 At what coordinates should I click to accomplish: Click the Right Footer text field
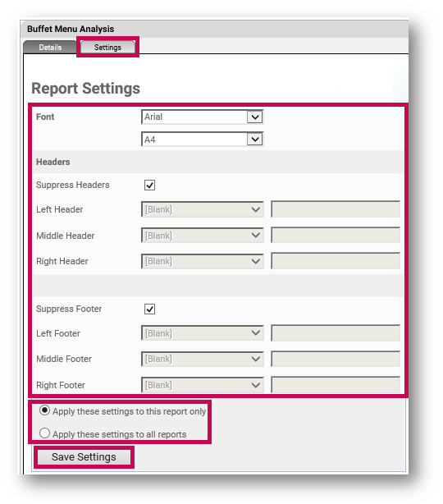336,385
